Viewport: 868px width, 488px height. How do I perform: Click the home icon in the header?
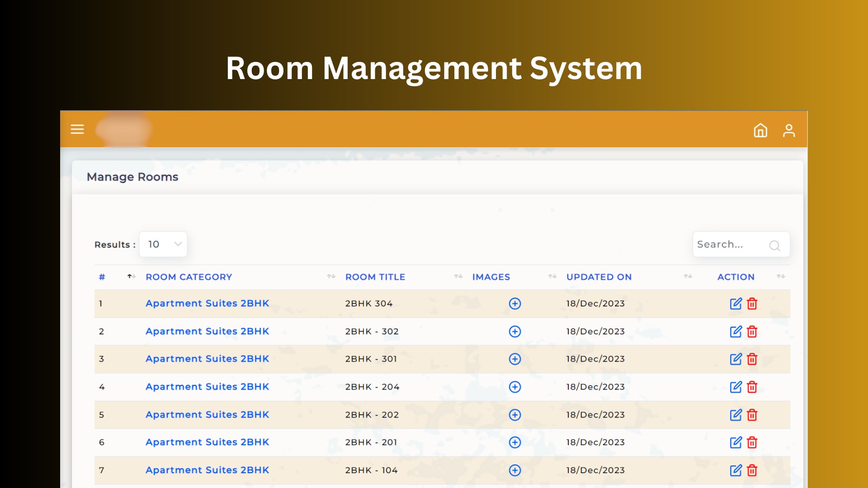click(760, 131)
